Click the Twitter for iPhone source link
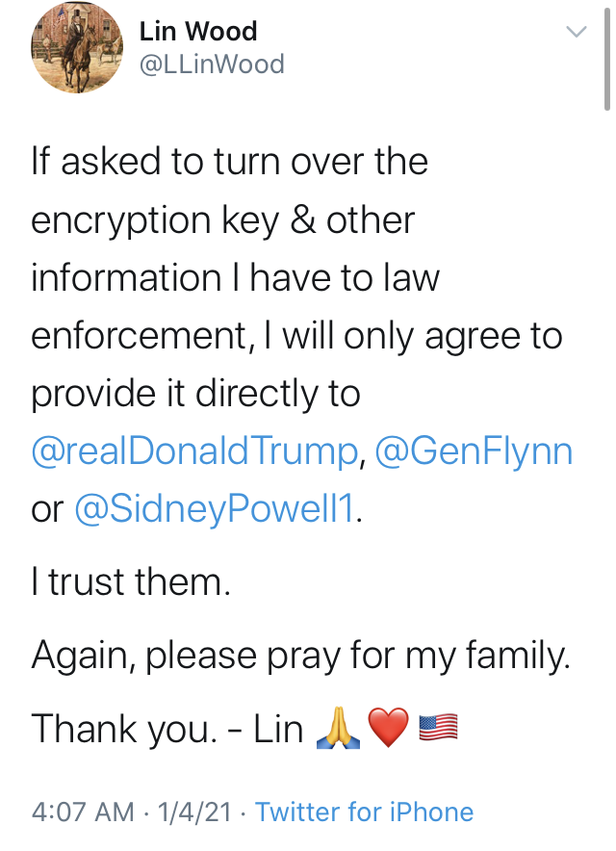This screenshot has width=616, height=851. (364, 812)
